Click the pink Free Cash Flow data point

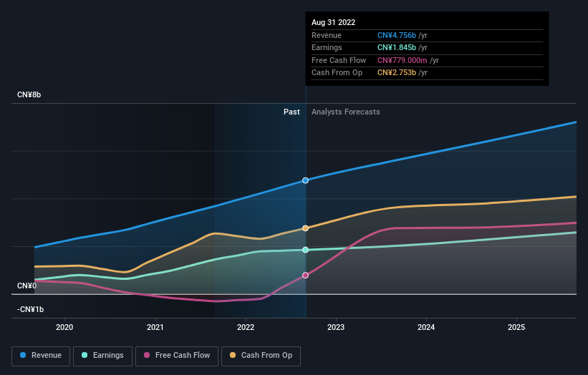coord(306,276)
